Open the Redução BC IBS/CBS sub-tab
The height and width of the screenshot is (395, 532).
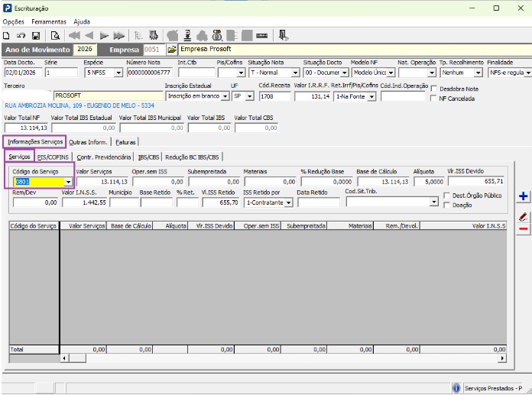(192, 157)
